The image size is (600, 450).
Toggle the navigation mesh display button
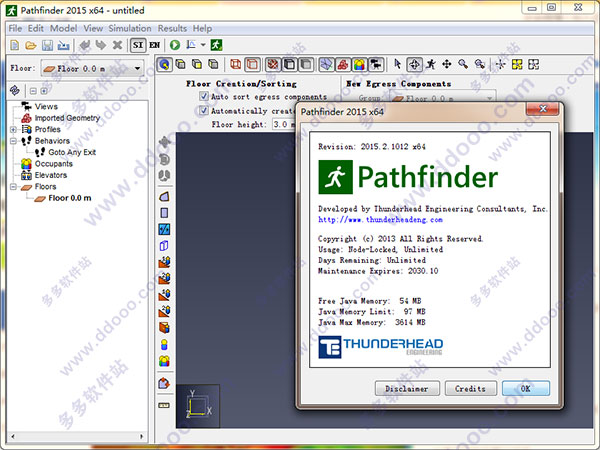[326, 64]
